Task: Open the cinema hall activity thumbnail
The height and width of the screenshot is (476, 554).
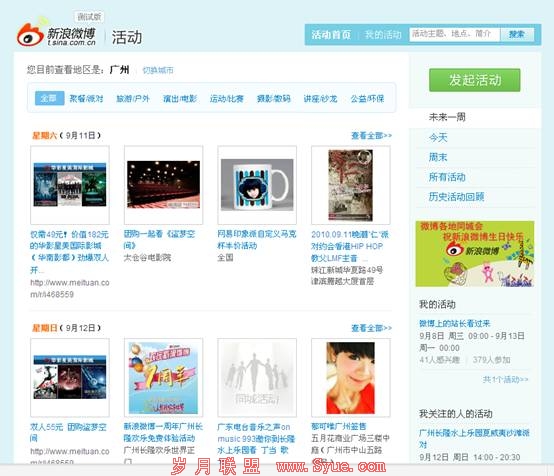Action: coord(163,185)
